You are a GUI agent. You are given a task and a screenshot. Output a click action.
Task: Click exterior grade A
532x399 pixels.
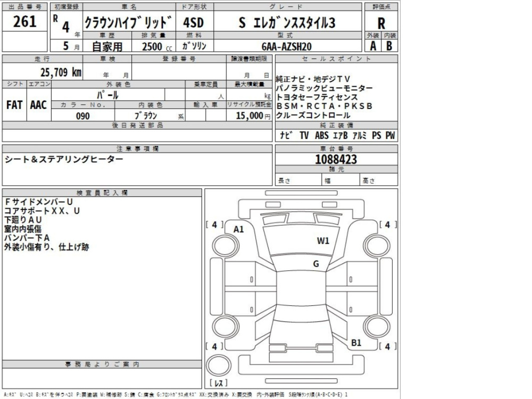tap(373, 46)
